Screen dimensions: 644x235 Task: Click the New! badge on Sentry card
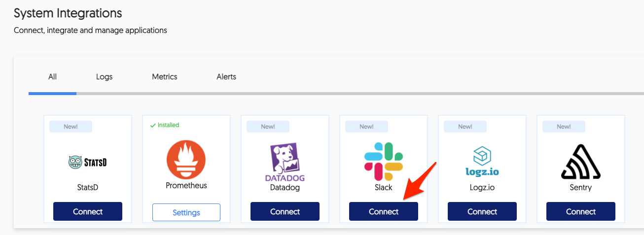(564, 127)
